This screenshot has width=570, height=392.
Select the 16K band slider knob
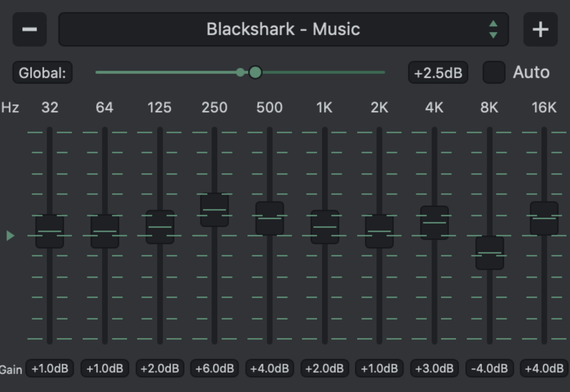click(544, 218)
